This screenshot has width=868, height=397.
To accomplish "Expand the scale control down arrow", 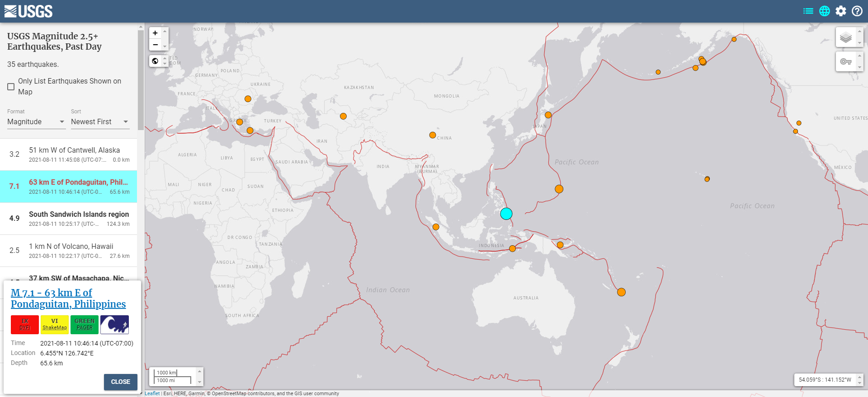I will (199, 382).
